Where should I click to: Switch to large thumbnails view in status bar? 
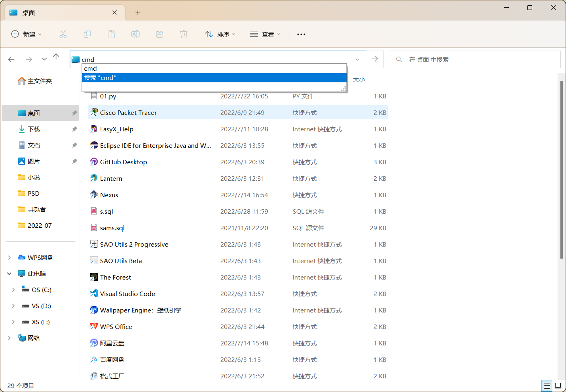tap(558, 386)
